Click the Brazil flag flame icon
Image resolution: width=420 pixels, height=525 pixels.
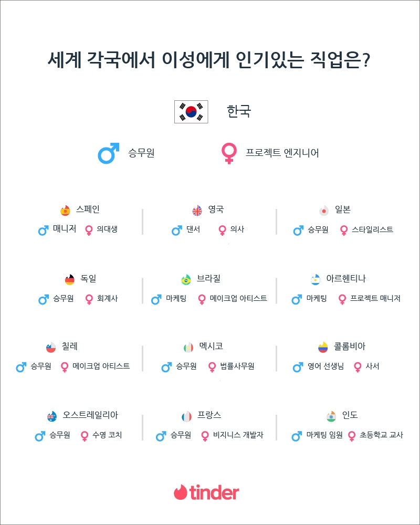click(186, 279)
